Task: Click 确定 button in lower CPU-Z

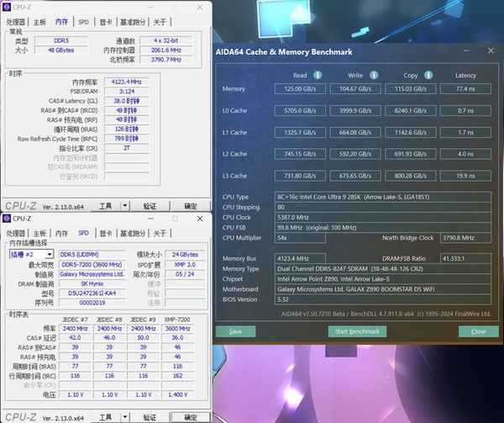Action: [x=191, y=417]
